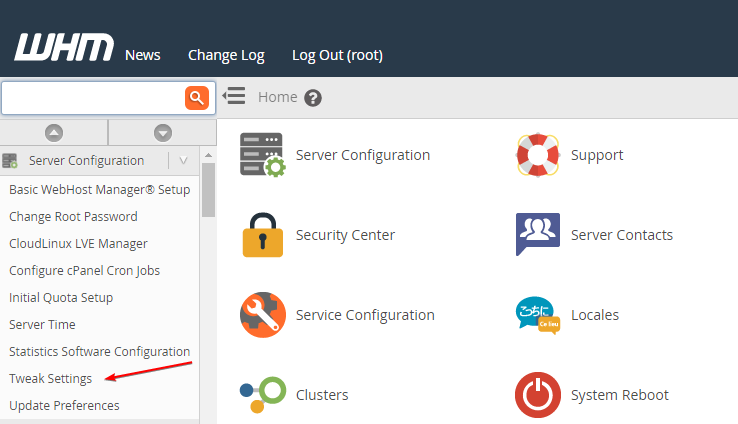Click the sidebar scrollbar thumb

(208, 190)
